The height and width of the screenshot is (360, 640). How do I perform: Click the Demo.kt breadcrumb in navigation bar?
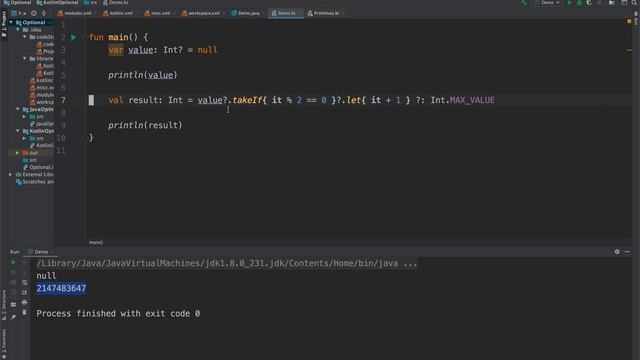[x=116, y=2]
